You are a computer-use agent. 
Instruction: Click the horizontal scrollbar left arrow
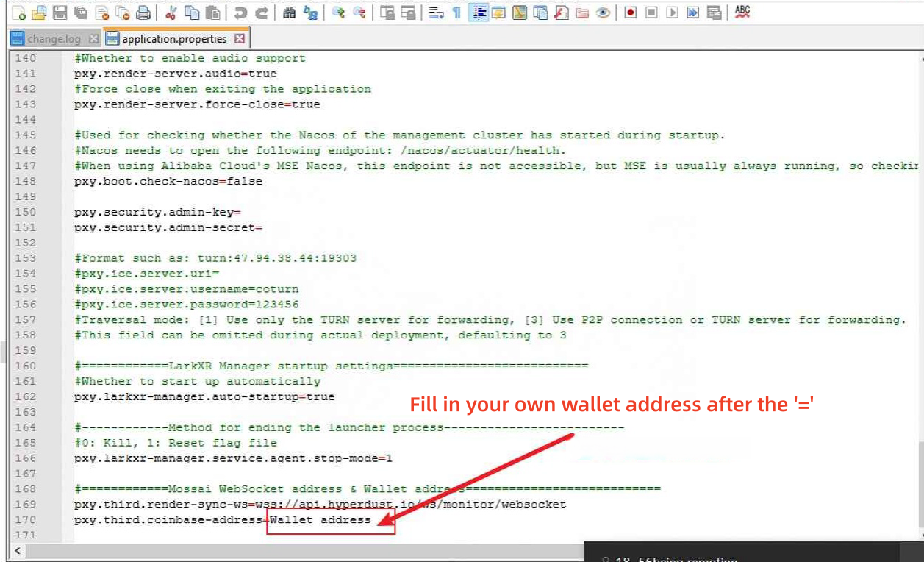[18, 550]
